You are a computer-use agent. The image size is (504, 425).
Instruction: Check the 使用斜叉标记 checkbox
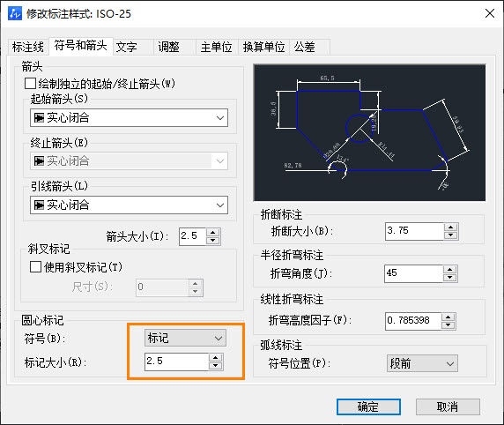35,266
